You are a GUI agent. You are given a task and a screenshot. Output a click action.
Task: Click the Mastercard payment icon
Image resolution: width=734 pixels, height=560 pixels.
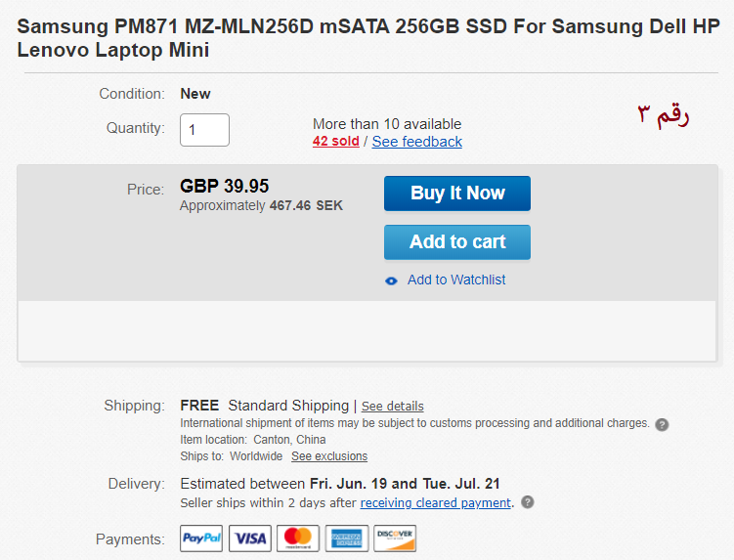[x=298, y=538]
